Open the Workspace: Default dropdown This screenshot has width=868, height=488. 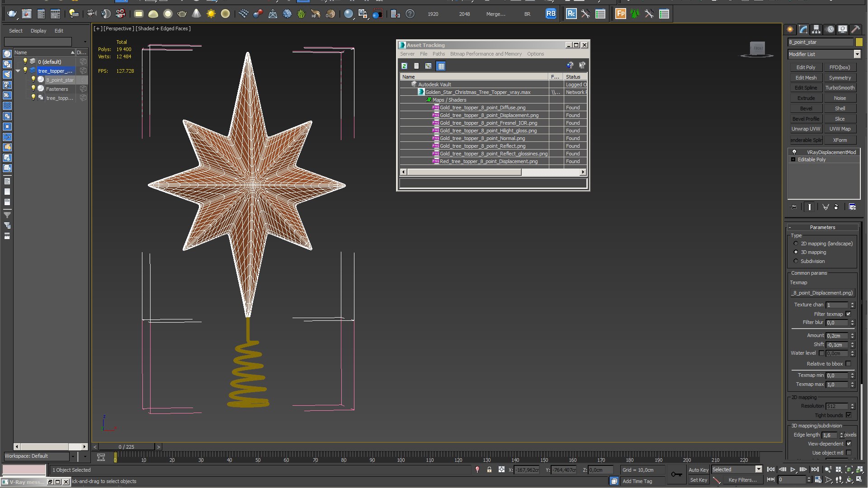(x=72, y=456)
